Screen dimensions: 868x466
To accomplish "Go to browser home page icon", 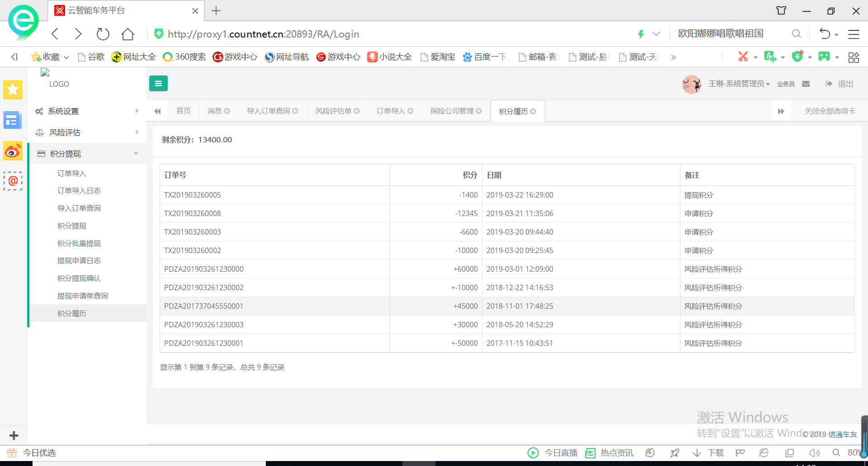I will (128, 34).
